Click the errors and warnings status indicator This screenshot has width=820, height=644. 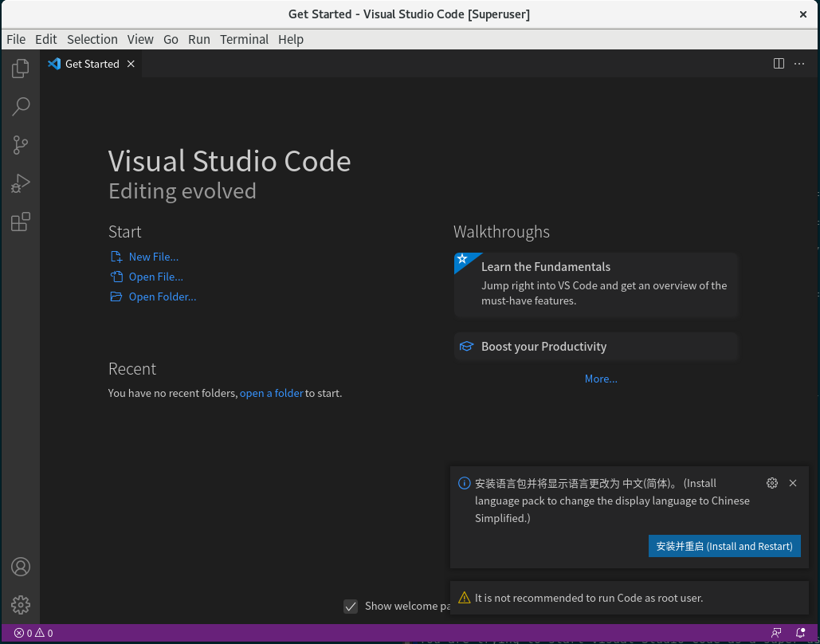coord(33,633)
